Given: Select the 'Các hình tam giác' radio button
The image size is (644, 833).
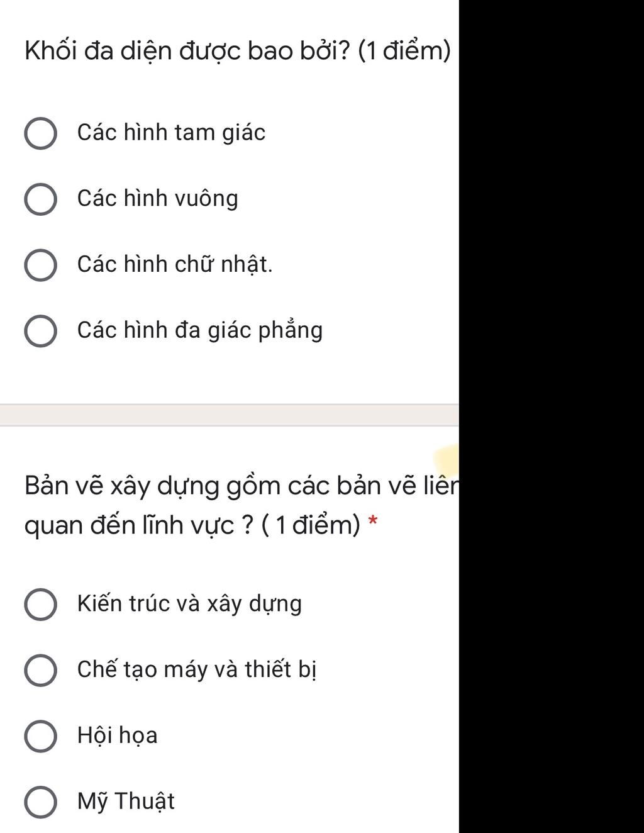Looking at the screenshot, I should 41,133.
